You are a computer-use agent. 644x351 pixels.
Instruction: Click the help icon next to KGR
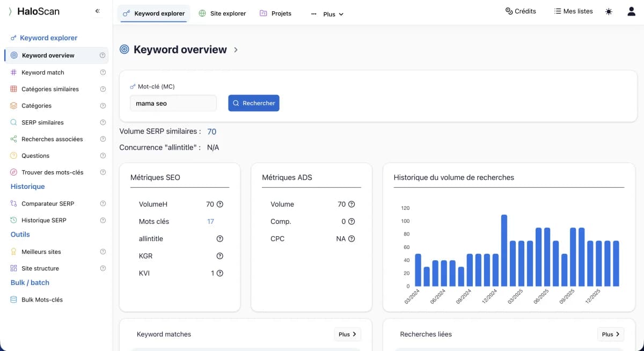219,256
